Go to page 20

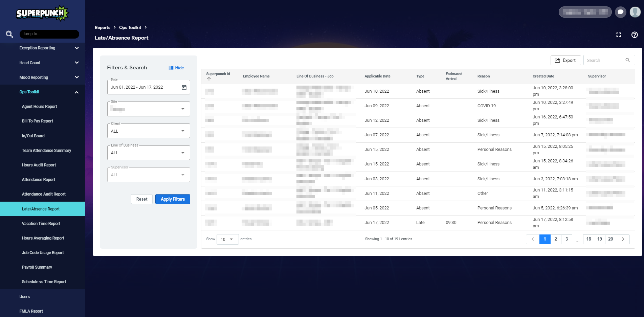pyautogui.click(x=610, y=239)
